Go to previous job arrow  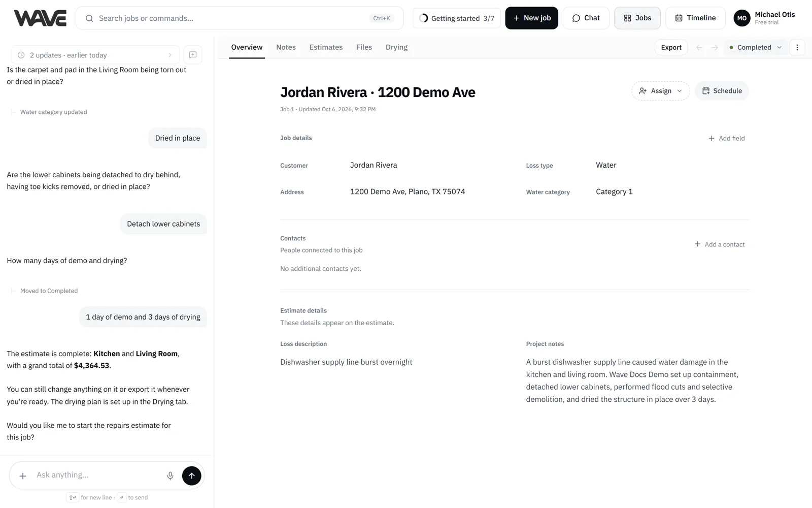pyautogui.click(x=699, y=47)
